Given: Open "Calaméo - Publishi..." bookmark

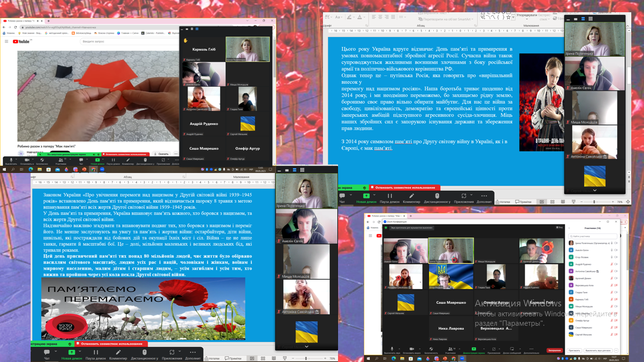Looking at the screenshot, I should point(153,33).
